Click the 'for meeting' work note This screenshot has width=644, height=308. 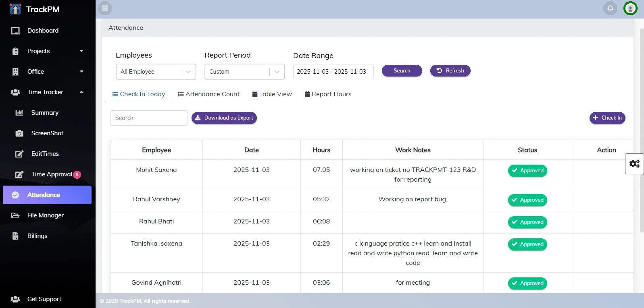413,283
